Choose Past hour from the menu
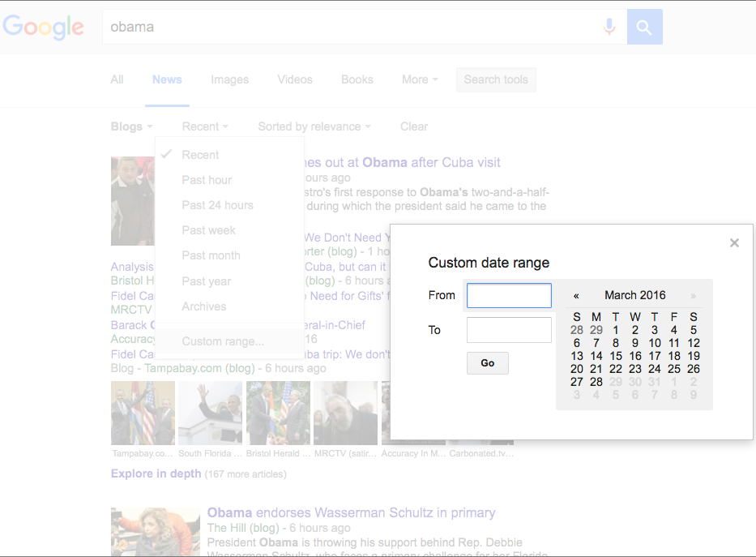The image size is (756, 557). click(230, 180)
